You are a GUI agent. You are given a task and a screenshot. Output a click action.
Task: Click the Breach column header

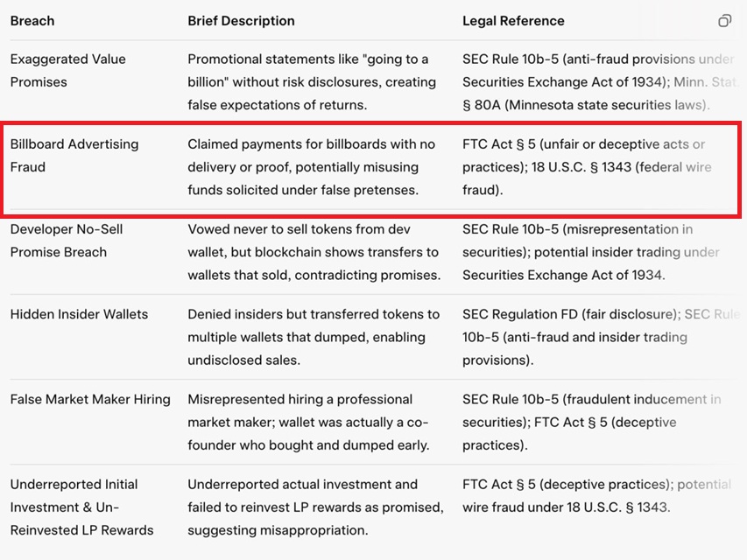[x=32, y=21]
